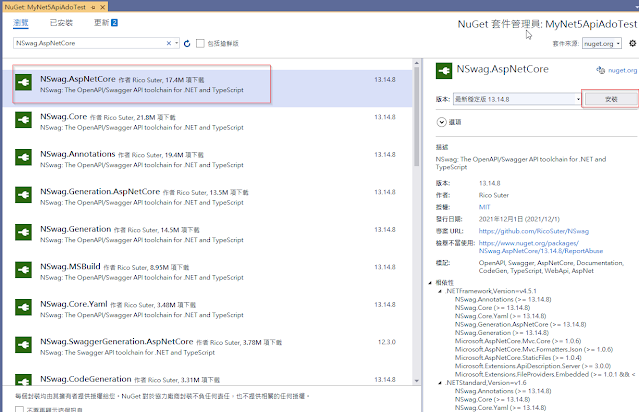The width and height of the screenshot is (639, 412).
Task: Switch to the Browse tab
Action: [21, 22]
